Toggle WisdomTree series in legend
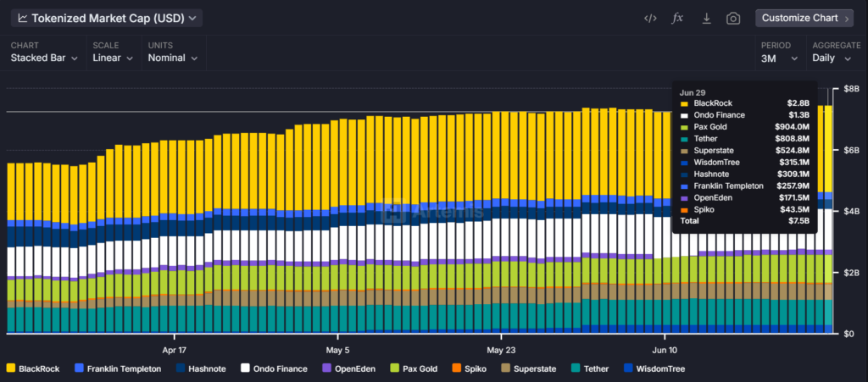 [x=654, y=368]
